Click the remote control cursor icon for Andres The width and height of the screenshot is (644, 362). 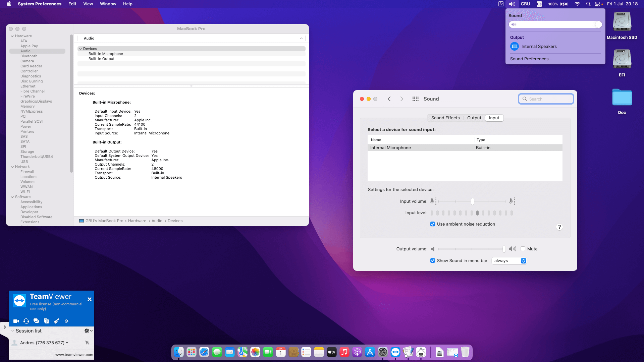[x=87, y=343]
